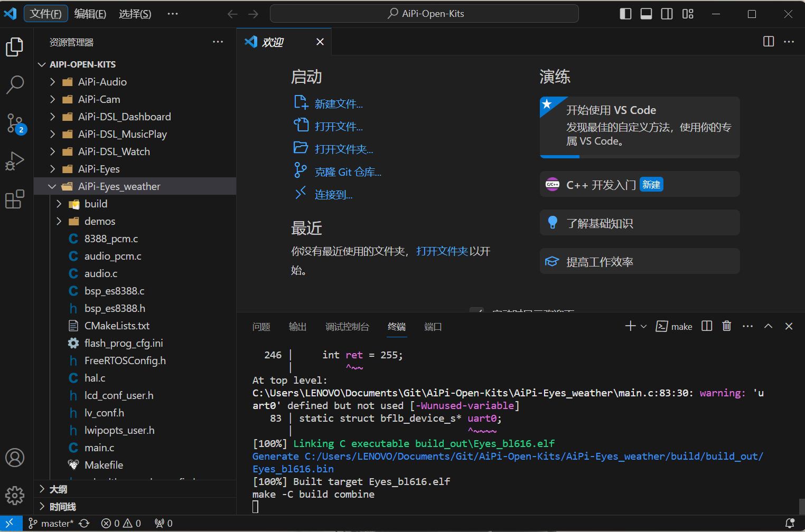
Task: Click the Connect to link
Action: 323,194
